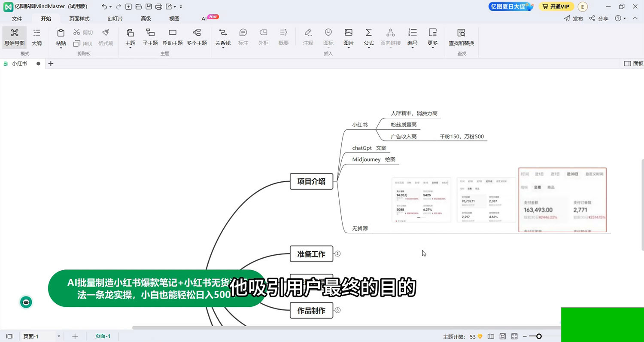Switch to 大纲 outline mode
The image size is (644, 342).
pyautogui.click(x=36, y=37)
